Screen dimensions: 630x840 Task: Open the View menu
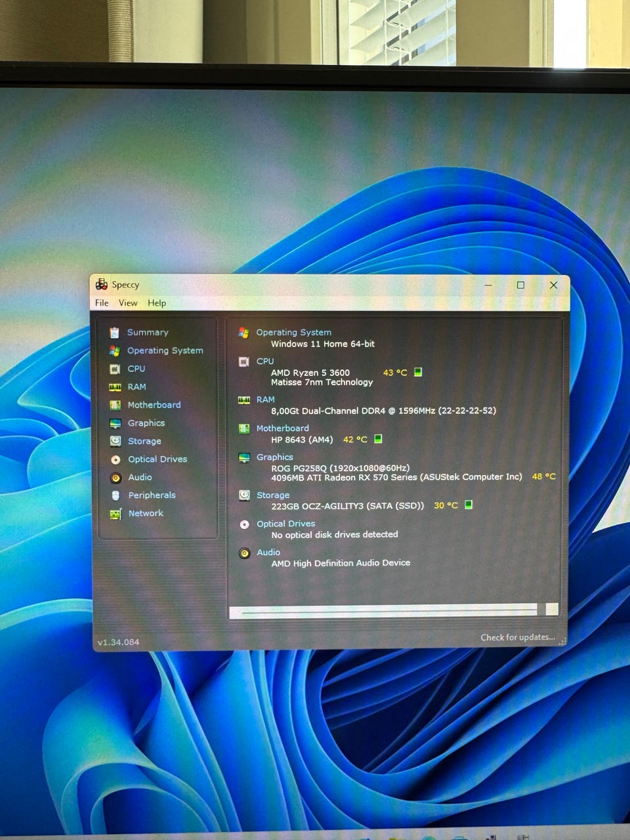point(128,303)
